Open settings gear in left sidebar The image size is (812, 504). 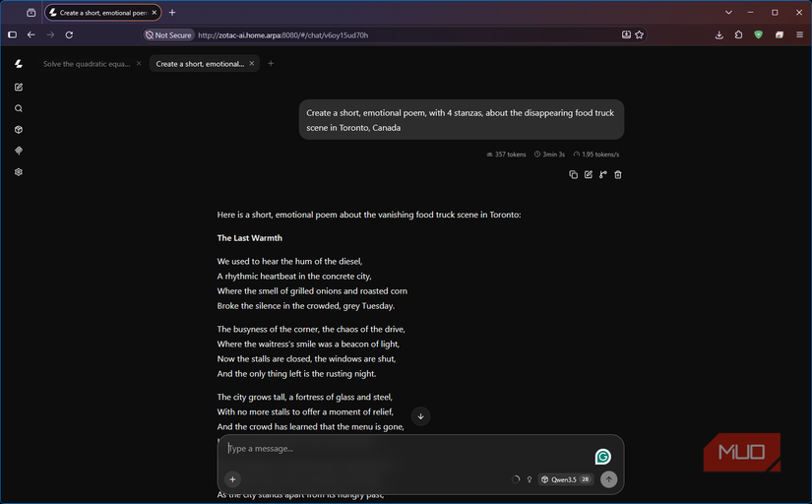(19, 172)
